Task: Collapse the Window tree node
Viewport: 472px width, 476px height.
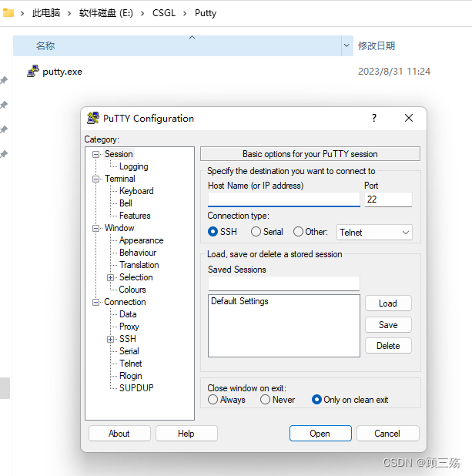Action: [x=95, y=228]
